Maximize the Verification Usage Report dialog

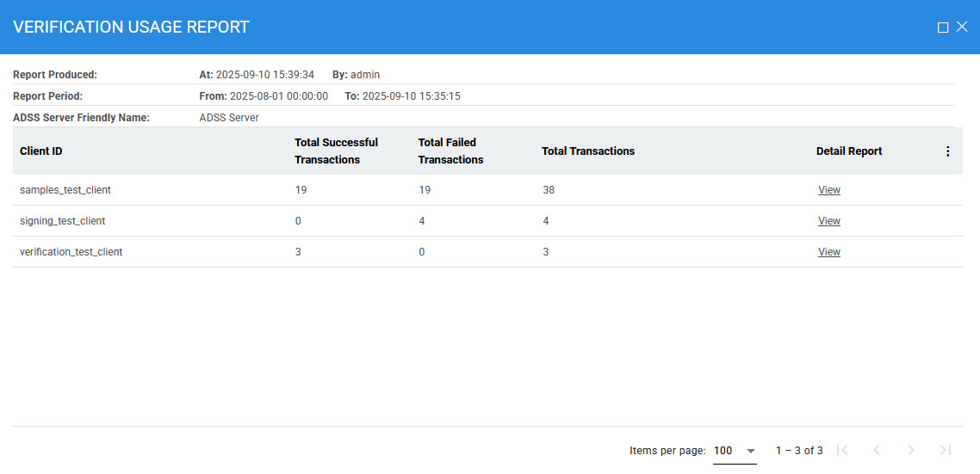point(943,28)
